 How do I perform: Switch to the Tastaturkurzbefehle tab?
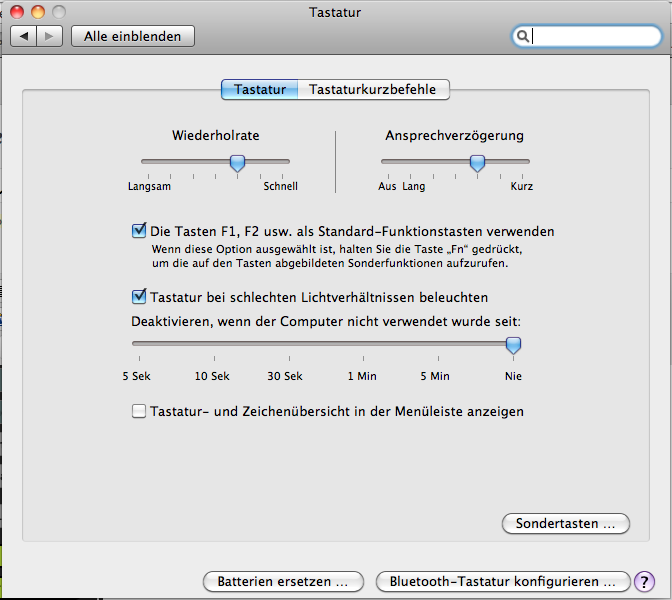click(x=372, y=89)
